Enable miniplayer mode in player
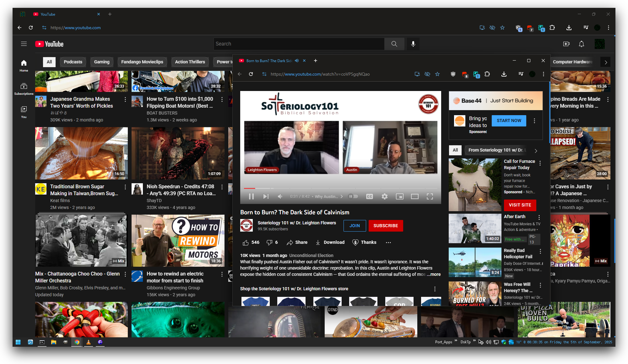Viewport: 628px width, 364px height. pyautogui.click(x=400, y=196)
